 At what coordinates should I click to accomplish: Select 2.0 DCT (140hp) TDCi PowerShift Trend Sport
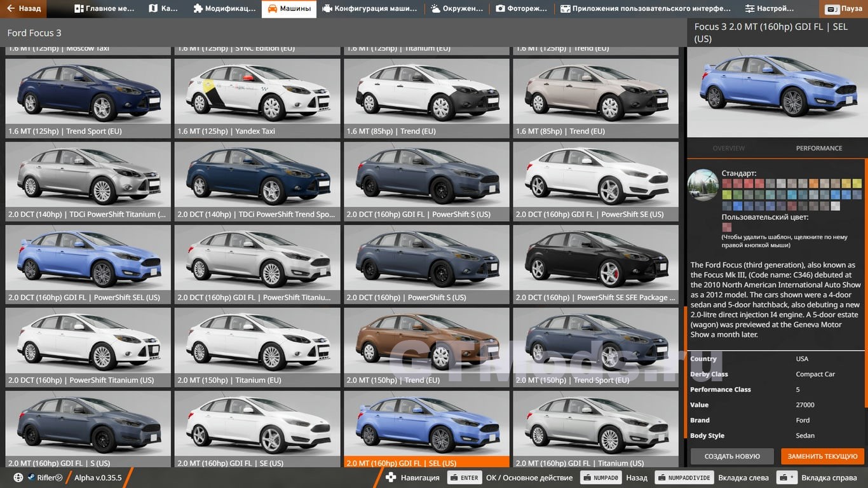coord(257,182)
